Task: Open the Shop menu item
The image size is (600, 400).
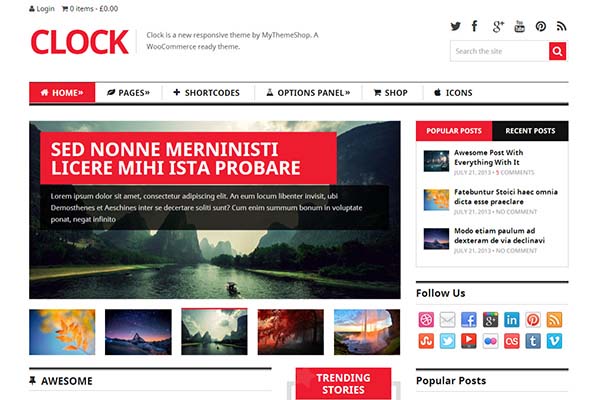Action: 391,93
